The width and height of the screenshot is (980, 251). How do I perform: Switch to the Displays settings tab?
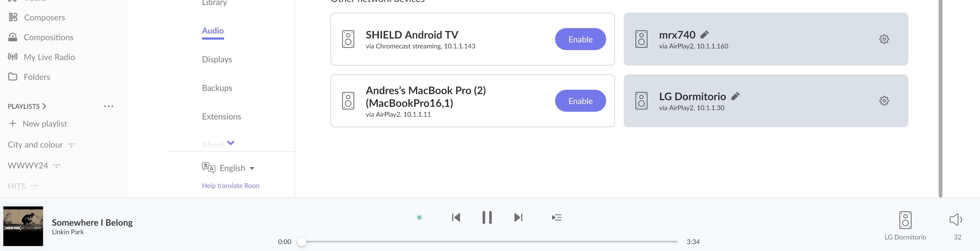[217, 59]
